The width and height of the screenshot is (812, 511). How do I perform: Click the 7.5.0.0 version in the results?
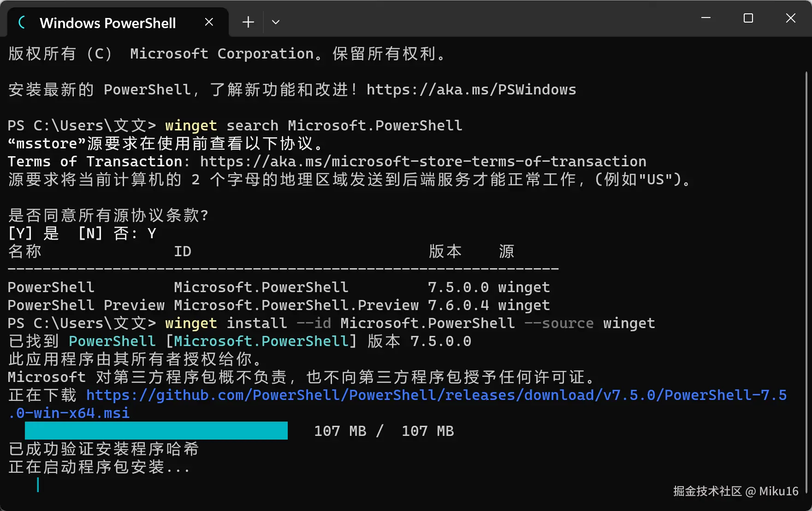click(458, 287)
